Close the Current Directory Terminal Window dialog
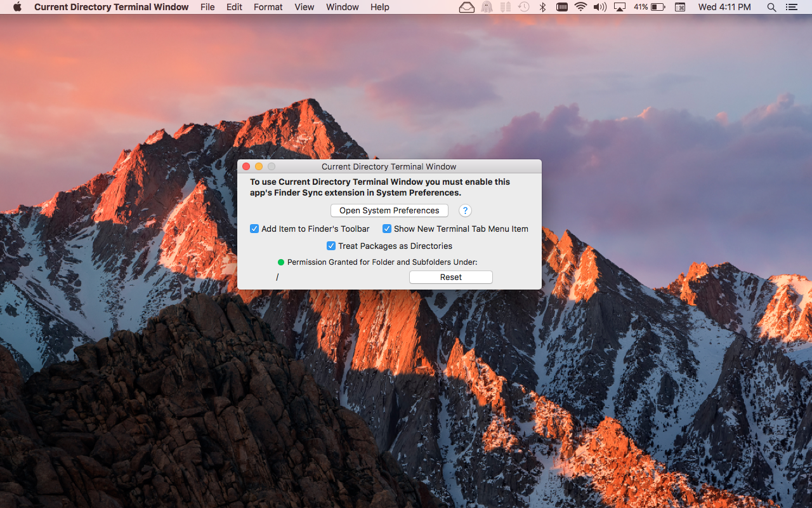The image size is (812, 508). [x=246, y=166]
